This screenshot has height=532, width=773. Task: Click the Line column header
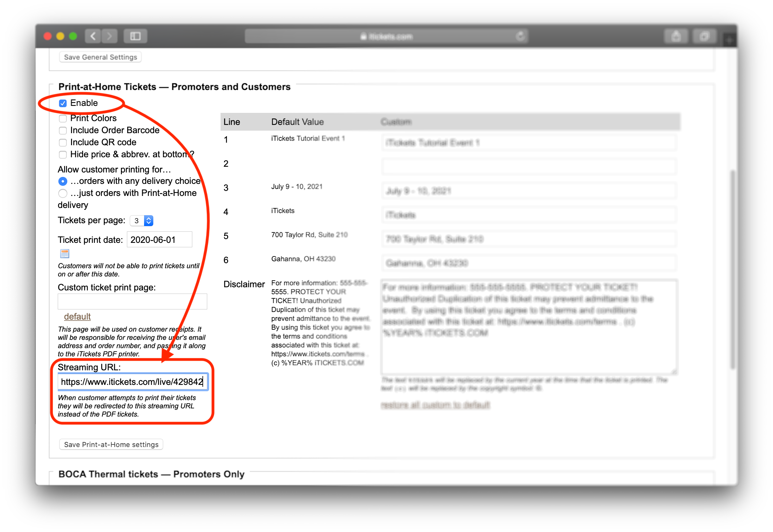coord(232,122)
